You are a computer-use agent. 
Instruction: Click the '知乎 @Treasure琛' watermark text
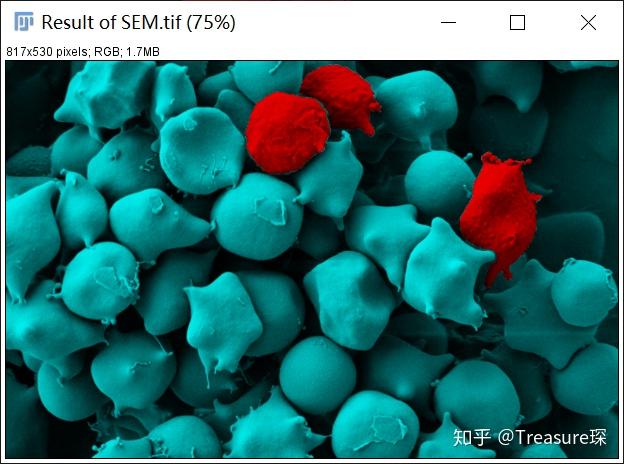pyautogui.click(x=530, y=437)
